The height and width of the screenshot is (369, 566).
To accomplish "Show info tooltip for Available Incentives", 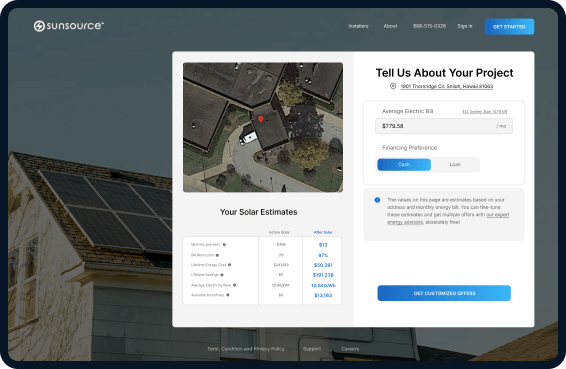I will (x=228, y=295).
